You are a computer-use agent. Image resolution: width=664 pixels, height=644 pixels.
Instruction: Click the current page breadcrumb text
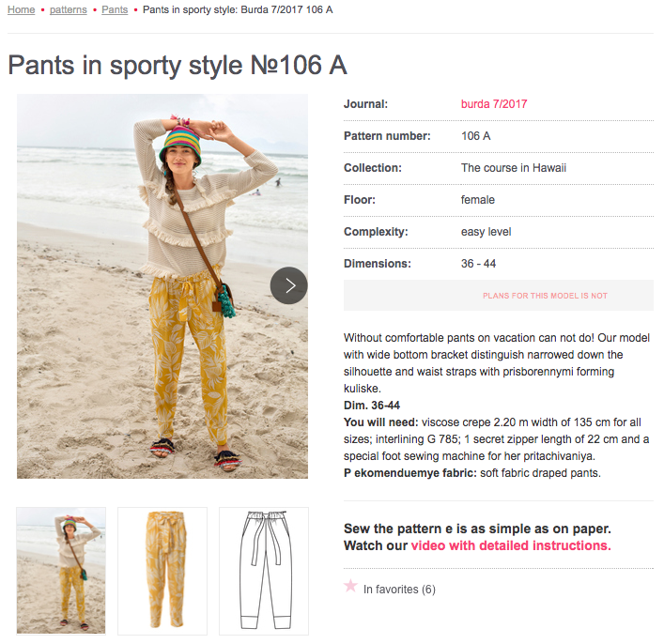click(x=237, y=9)
